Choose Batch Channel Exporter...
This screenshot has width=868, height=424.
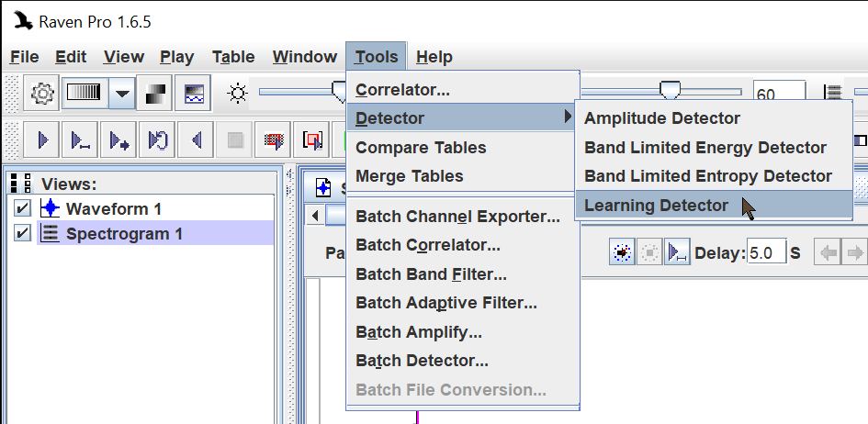(x=463, y=217)
